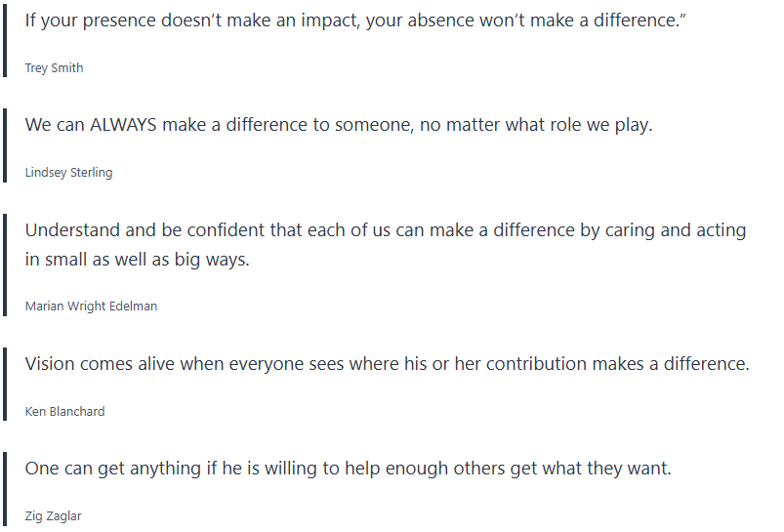Click the author name Ken Blanchard
784x532 pixels.
(64, 411)
